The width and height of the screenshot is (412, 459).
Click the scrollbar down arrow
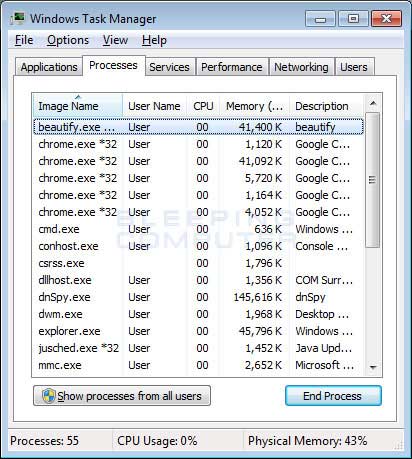373,367
